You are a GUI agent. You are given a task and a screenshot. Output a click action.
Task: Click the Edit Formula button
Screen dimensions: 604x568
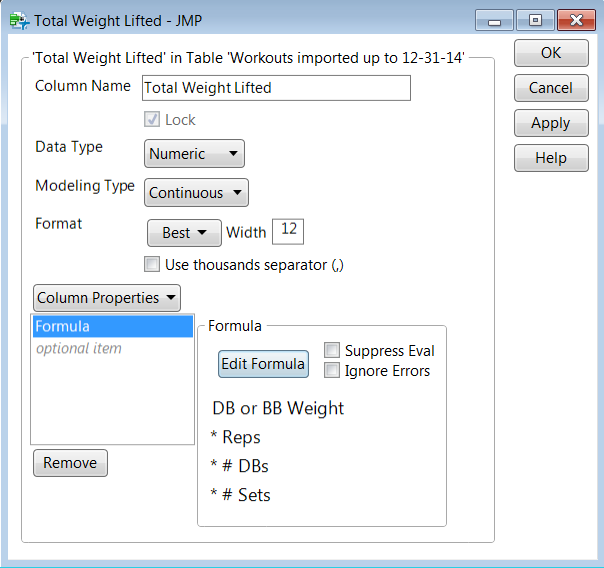tap(263, 364)
